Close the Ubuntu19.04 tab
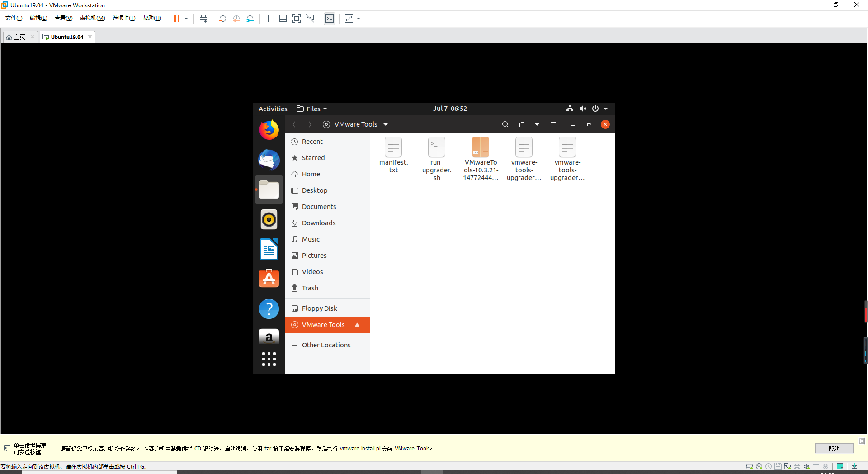 [x=90, y=37]
